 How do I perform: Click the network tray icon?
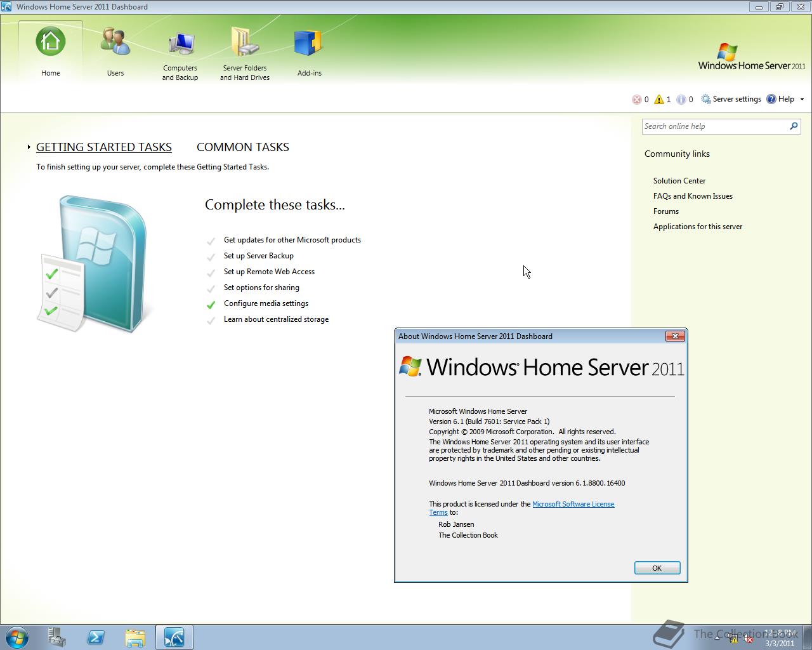coord(733,639)
